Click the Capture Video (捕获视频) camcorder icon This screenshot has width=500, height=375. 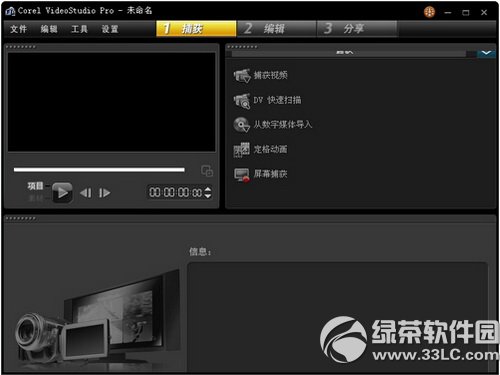point(242,76)
